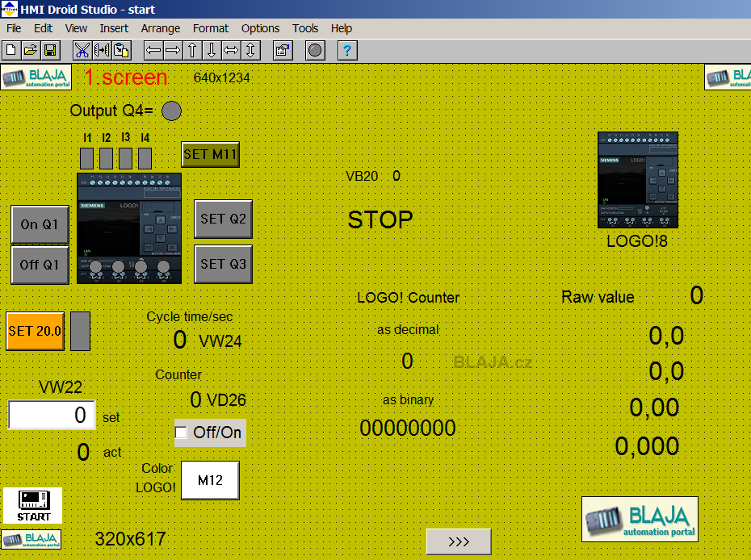Go to next screen with >>> button
Image resolution: width=751 pixels, height=560 pixels.
(459, 541)
